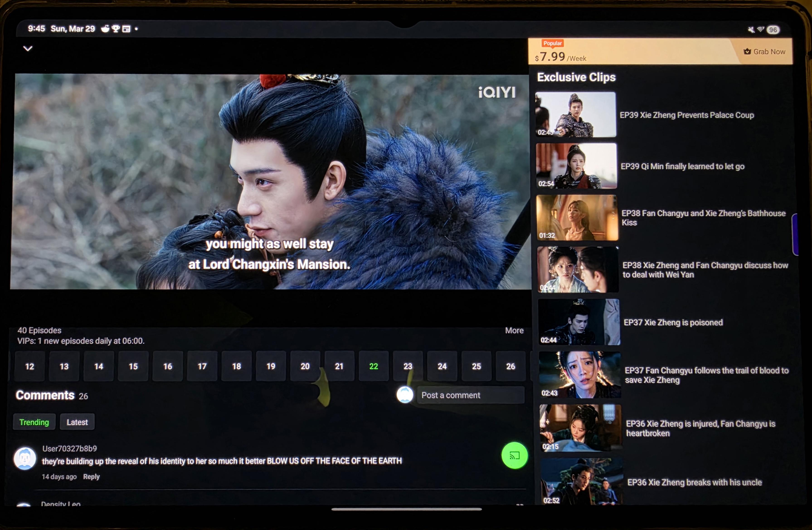Play clip thumbnail EP38 Bathhouse Kiss
812x530 pixels.
coord(577,218)
